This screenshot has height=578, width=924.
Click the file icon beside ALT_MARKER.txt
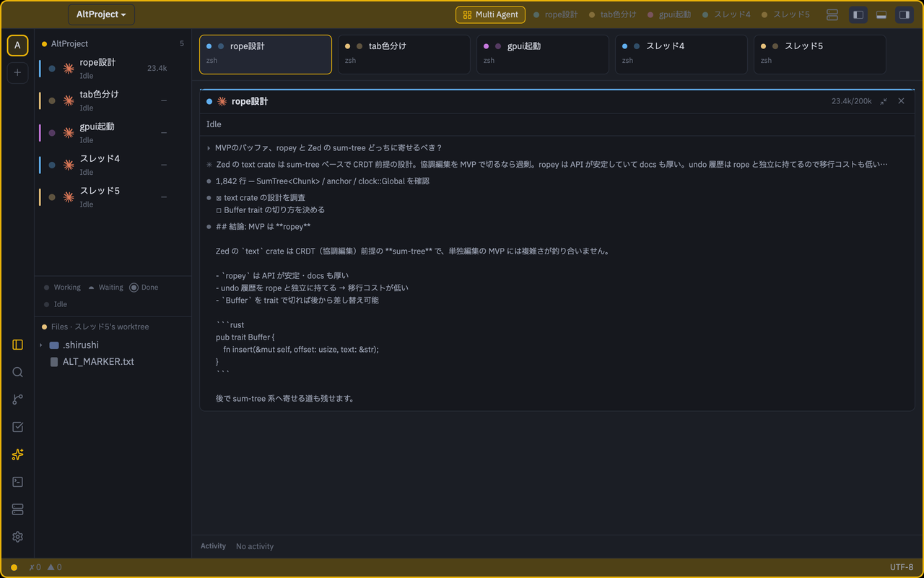[54, 362]
